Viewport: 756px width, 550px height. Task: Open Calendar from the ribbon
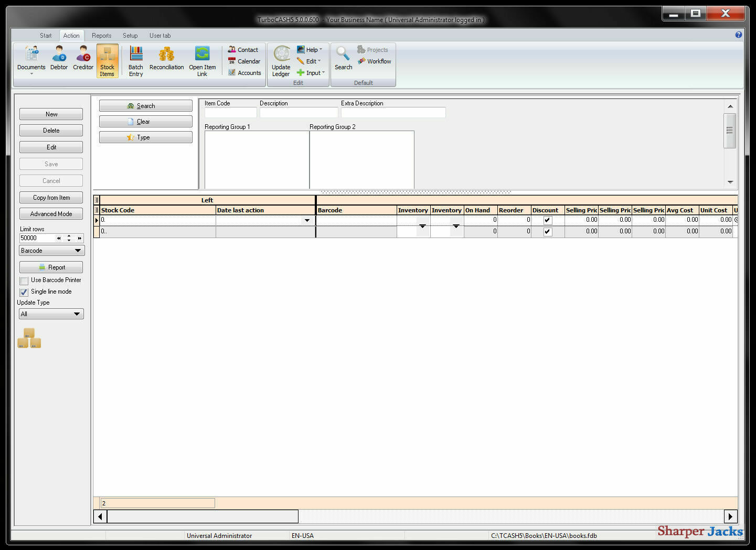click(244, 61)
